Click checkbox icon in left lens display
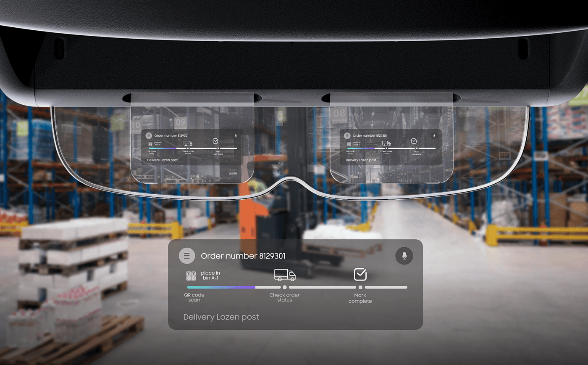The image size is (588, 365). pos(215,141)
